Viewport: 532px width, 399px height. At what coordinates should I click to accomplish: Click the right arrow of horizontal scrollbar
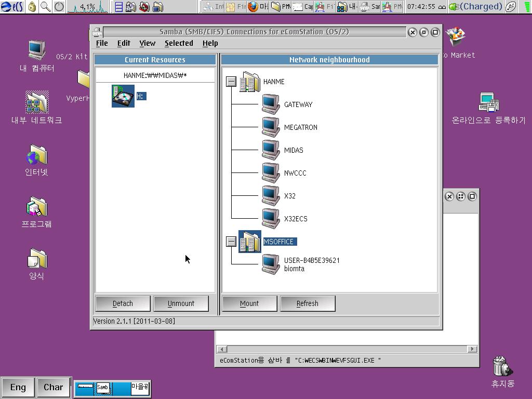(x=472, y=349)
